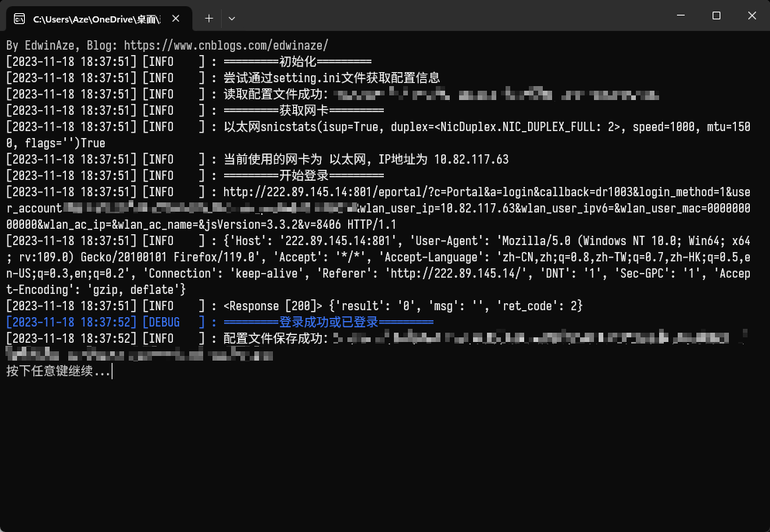Close the C:\Users\Aze\OneDrive tab
770x532 pixels.
coord(181,18)
